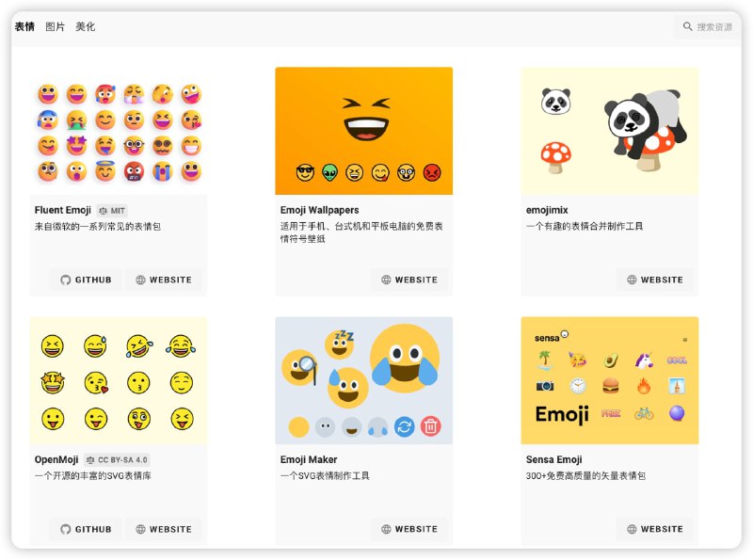Click the emojimix panda preview

click(x=610, y=131)
